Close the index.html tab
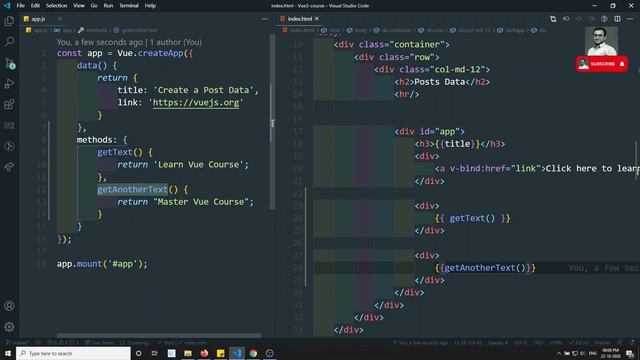Image resolution: width=640 pixels, height=360 pixels. 317,19
